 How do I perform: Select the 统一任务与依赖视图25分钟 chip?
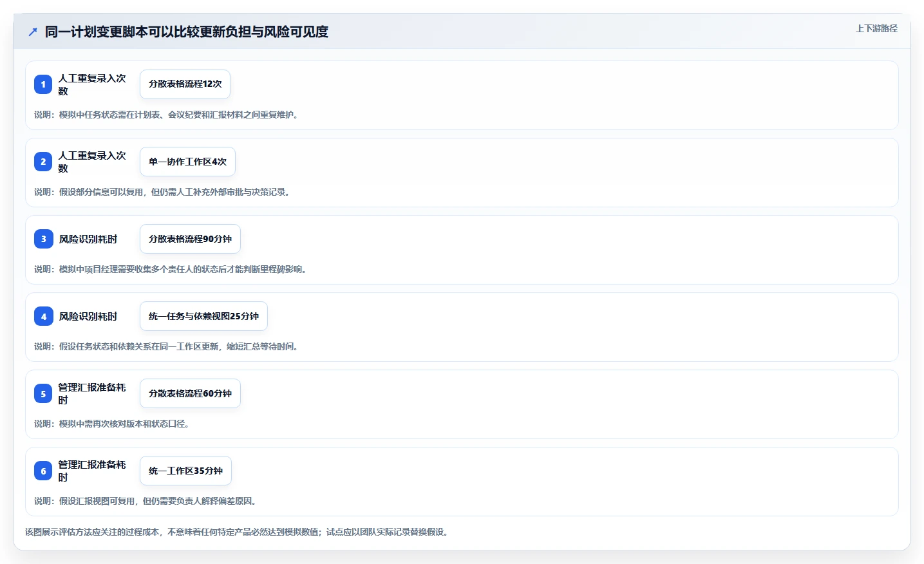[203, 316]
